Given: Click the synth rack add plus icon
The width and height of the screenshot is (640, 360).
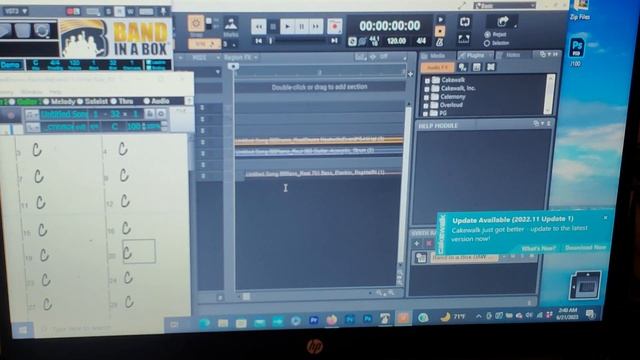Looking at the screenshot, I should [416, 243].
